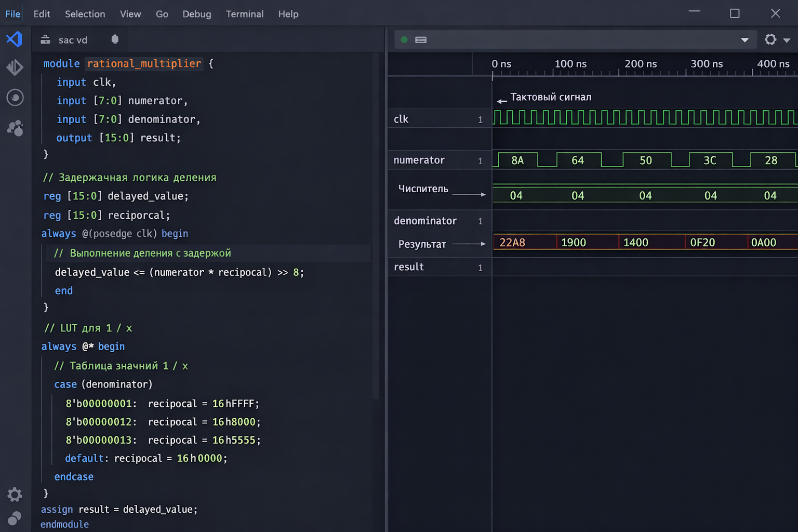Open the accounts icon in activity bar
Image resolution: width=798 pixels, height=532 pixels.
coord(15,128)
